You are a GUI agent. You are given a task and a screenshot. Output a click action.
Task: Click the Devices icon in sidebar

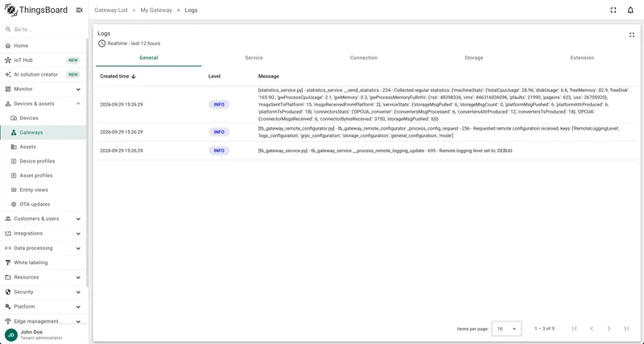[x=14, y=118]
